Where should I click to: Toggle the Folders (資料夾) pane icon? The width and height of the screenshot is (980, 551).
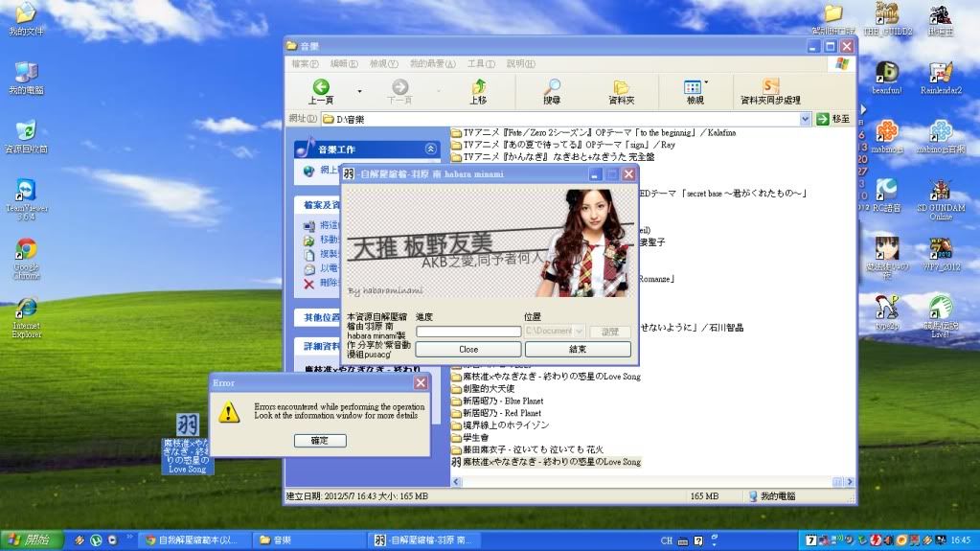tap(621, 87)
